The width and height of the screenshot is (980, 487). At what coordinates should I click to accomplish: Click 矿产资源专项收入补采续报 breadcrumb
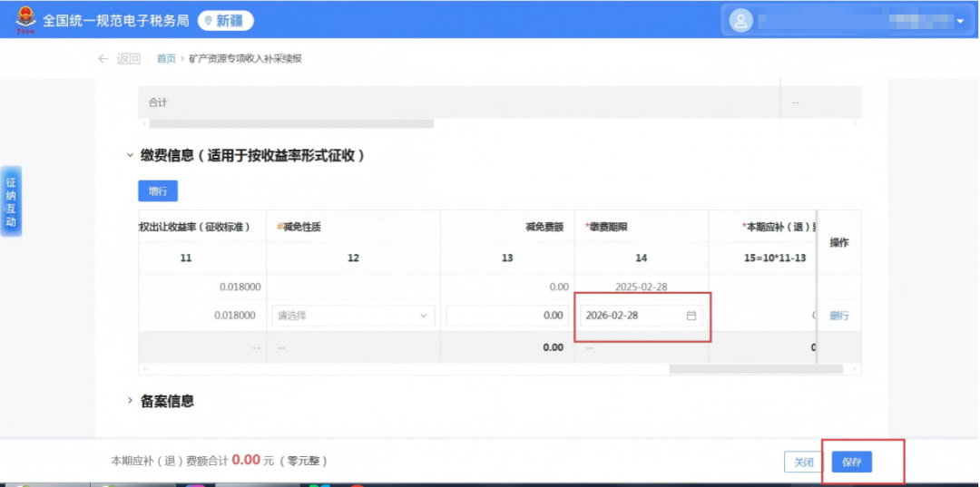245,59
